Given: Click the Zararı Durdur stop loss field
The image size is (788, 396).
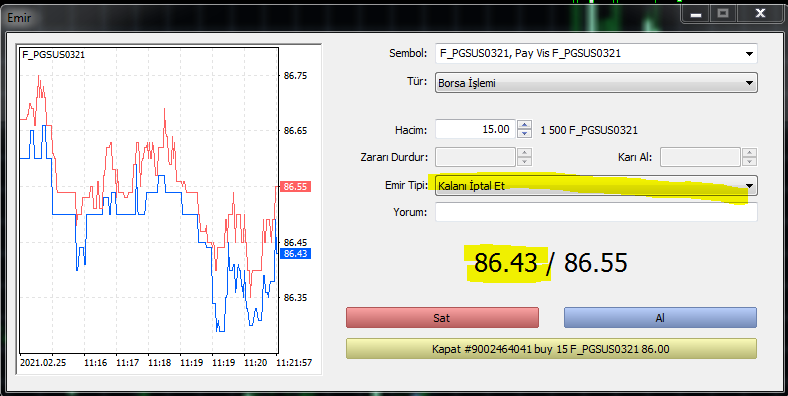Looking at the screenshot, I should point(475,157).
